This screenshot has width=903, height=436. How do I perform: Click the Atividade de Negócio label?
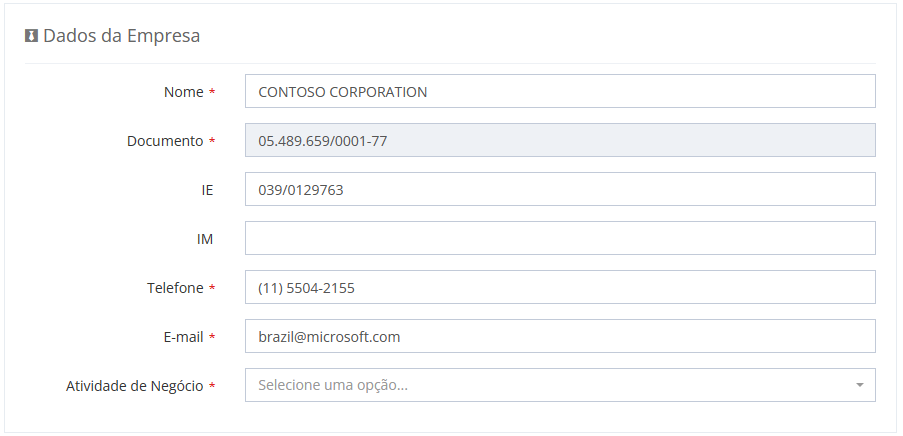click(134, 386)
